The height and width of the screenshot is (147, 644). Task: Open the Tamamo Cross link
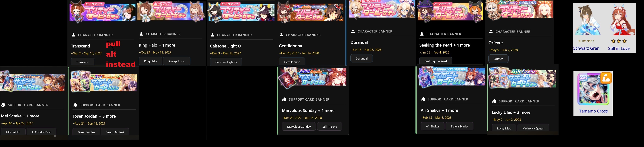pyautogui.click(x=593, y=111)
